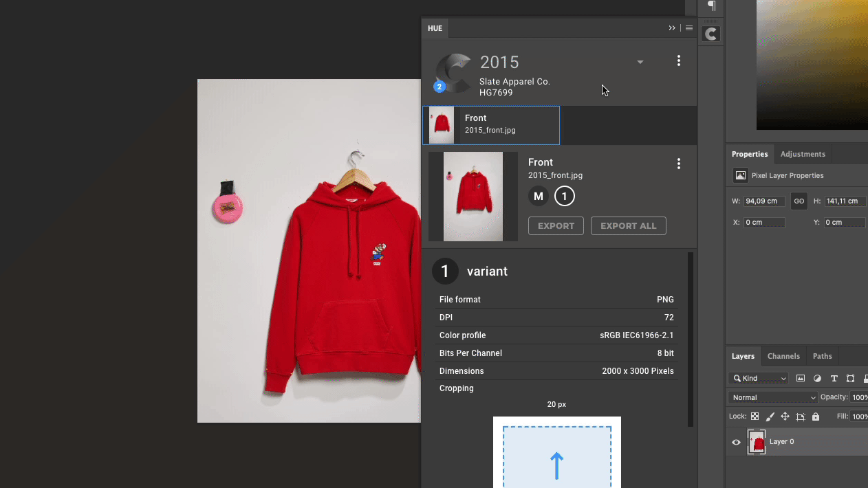Open the HUE panel icon in dock
This screenshot has height=488, width=868.
click(x=711, y=34)
